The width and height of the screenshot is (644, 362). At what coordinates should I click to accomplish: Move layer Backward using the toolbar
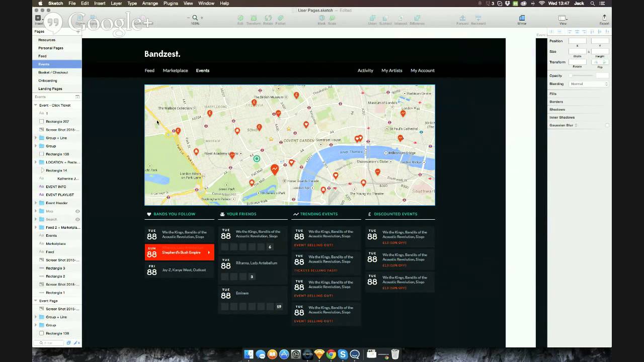[478, 19]
